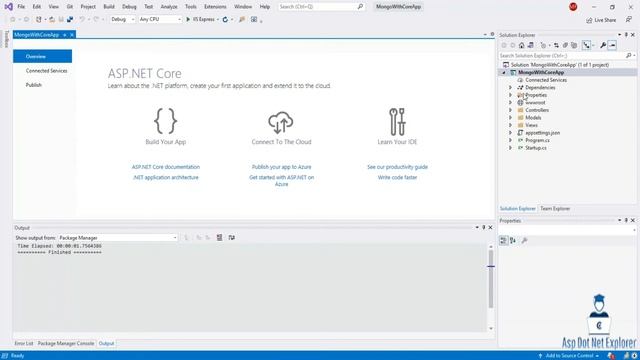The image size is (640, 360).
Task: Click the Live Share icon
Action: point(589,20)
